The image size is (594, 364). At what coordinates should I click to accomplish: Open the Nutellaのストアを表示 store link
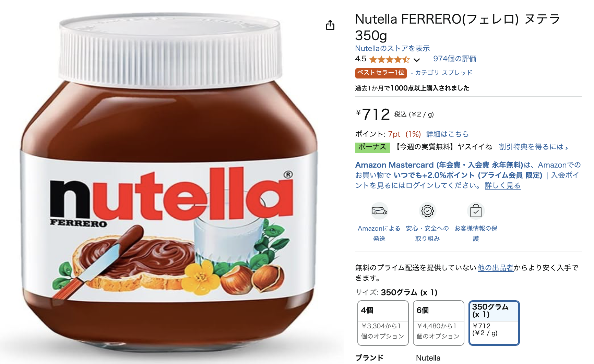coord(392,48)
